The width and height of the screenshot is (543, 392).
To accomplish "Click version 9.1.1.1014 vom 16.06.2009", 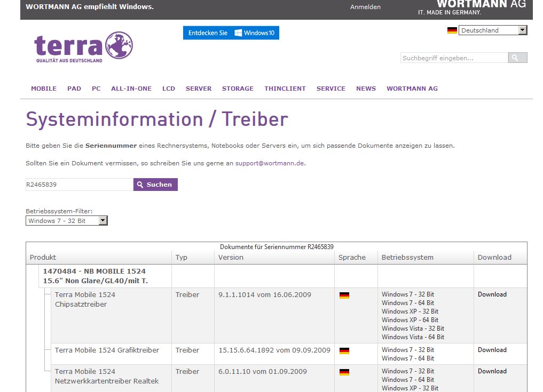I will pos(265,295).
